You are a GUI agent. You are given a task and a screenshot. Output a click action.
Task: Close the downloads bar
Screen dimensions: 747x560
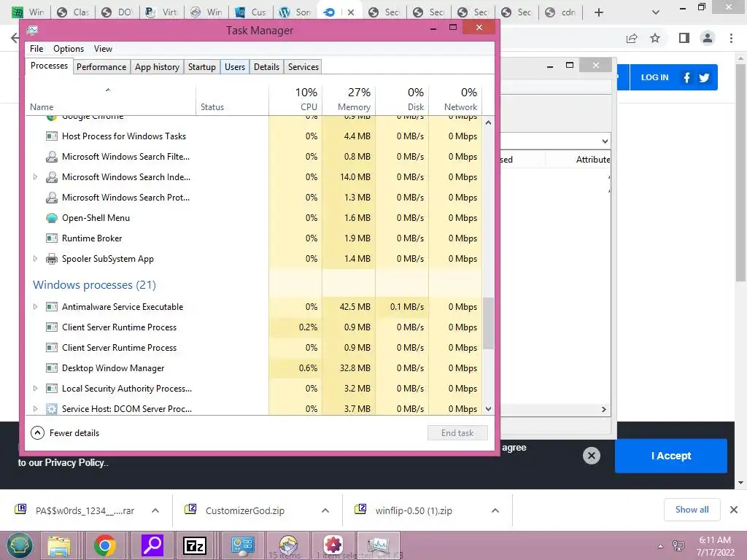pyautogui.click(x=734, y=510)
